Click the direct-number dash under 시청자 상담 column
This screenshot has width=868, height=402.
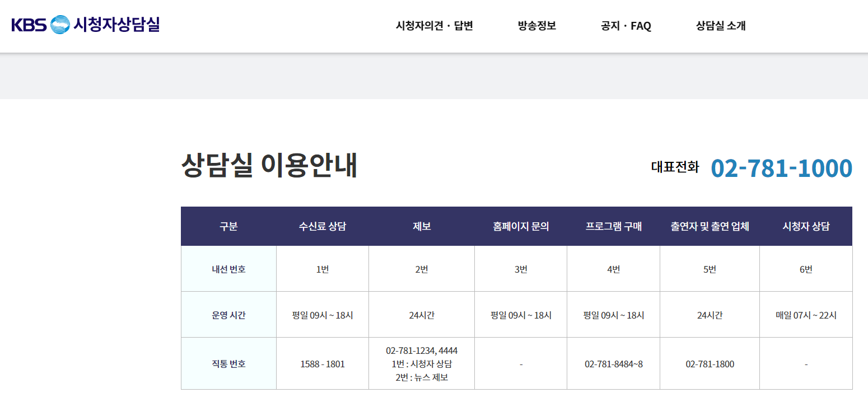pyautogui.click(x=806, y=364)
